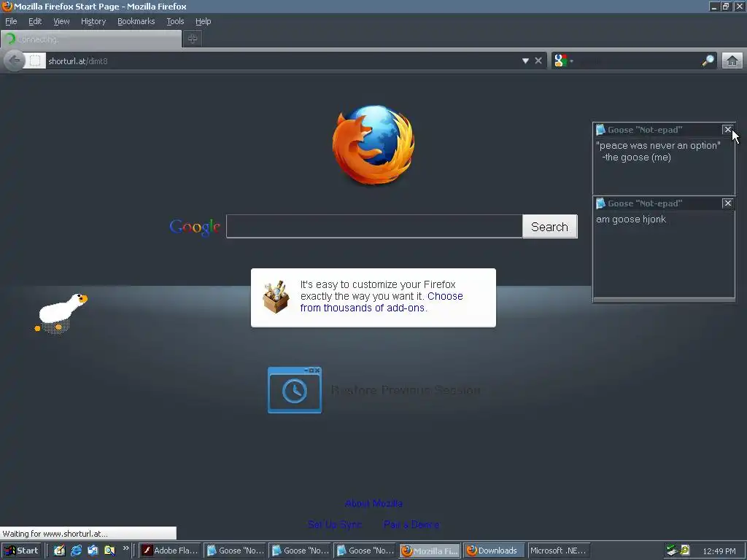Click the tray icon next to the clock
The height and width of the screenshot is (560, 747).
[685, 551]
